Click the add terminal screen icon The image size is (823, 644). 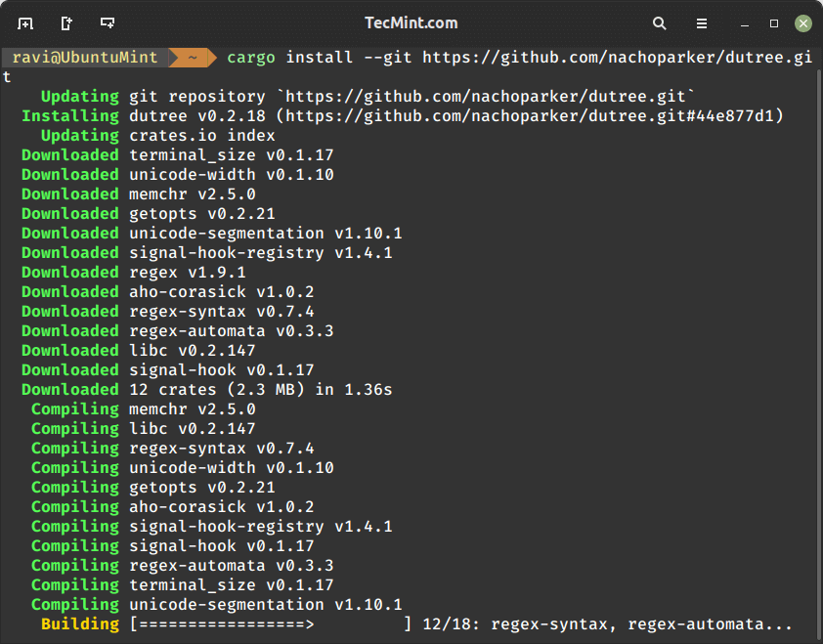[108, 23]
